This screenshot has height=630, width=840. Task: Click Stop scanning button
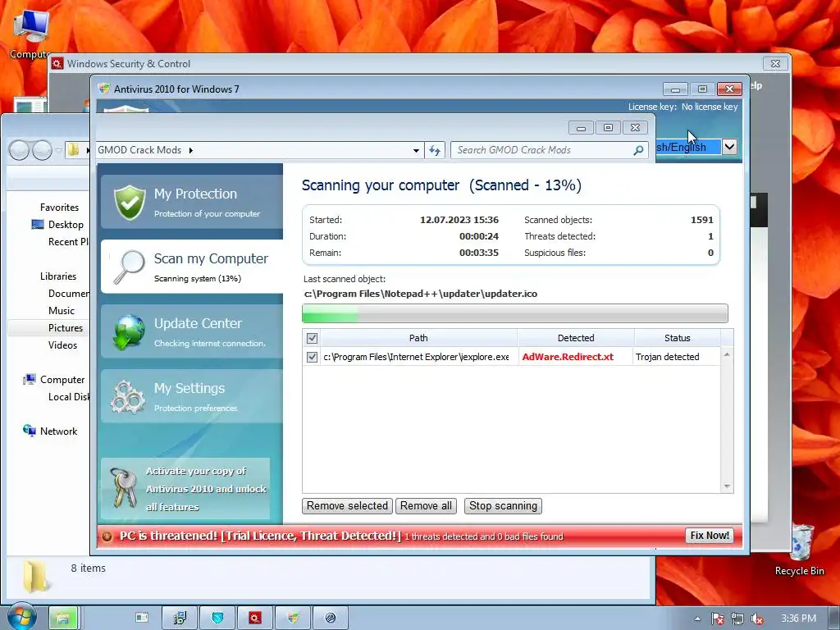point(503,506)
